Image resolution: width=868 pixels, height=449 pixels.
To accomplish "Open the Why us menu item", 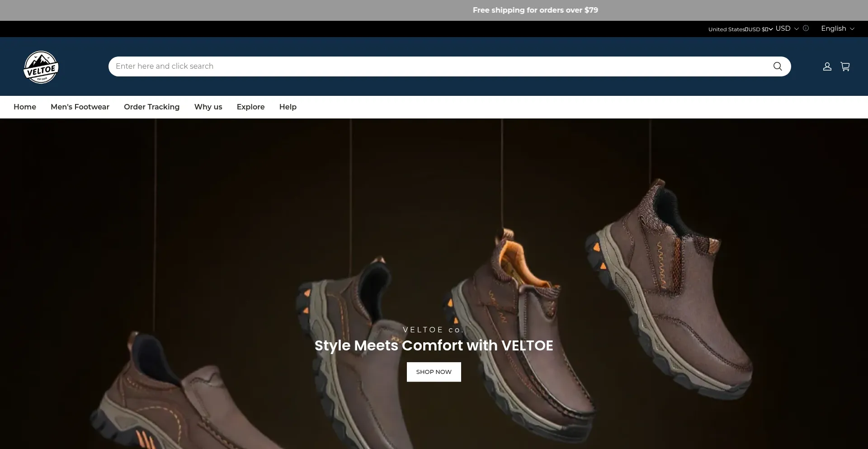I will (x=208, y=107).
